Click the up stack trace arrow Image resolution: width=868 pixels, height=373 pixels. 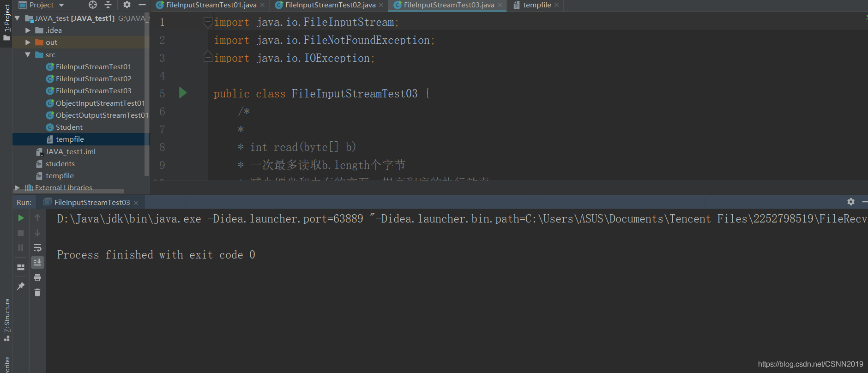pos(37,218)
